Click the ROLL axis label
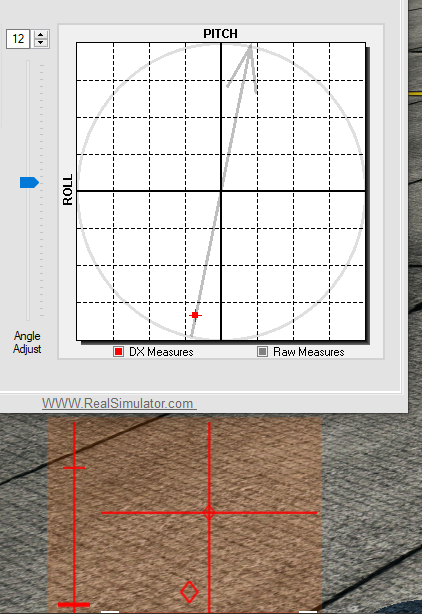 (x=68, y=190)
